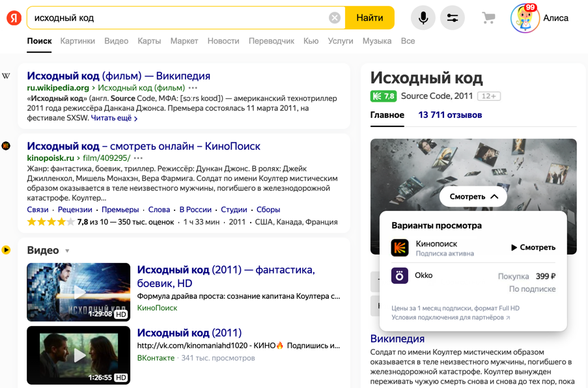Viewport: 588px width, 388px height.
Task: Click the Kinopoisk logo in viewing options
Action: point(400,248)
